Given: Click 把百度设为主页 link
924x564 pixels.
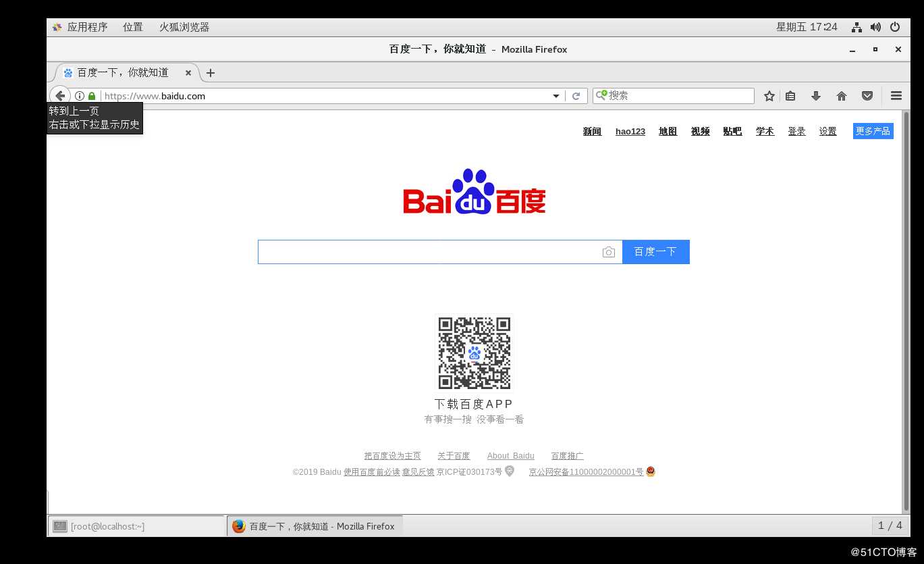Looking at the screenshot, I should (x=392, y=456).
